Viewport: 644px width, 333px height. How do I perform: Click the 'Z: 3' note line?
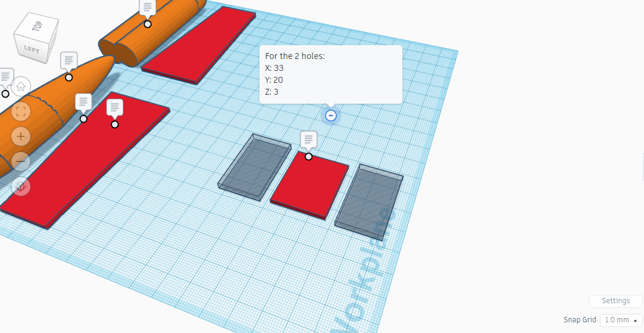(x=271, y=92)
